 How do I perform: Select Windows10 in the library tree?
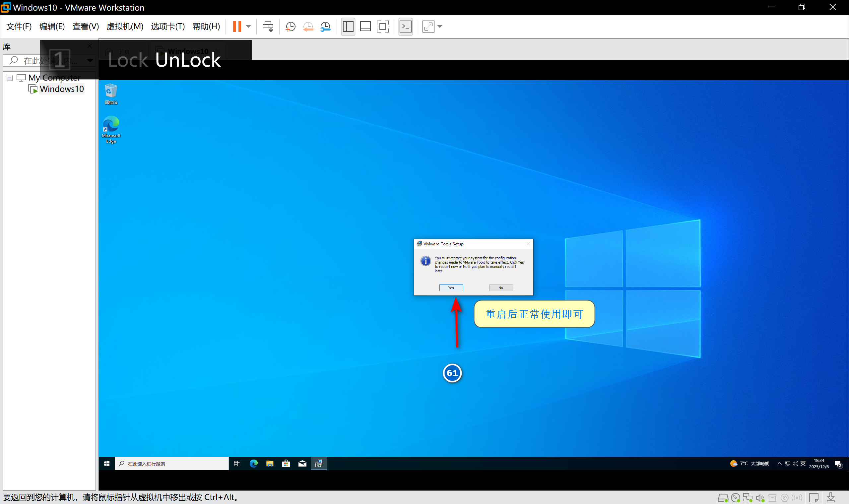click(61, 89)
